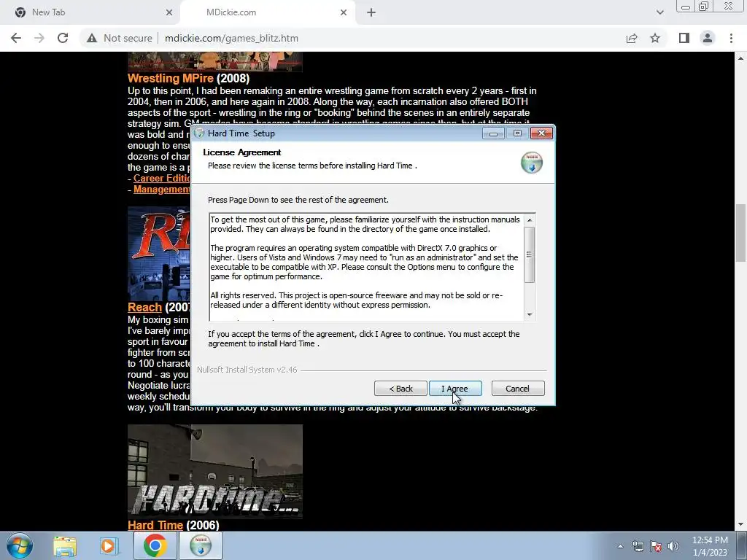Click the Hard Time installer taskbar icon
Viewport: 747px width, 560px height.
(x=201, y=545)
